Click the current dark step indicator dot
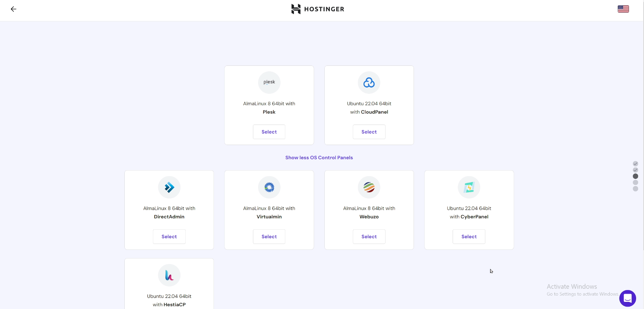 coord(635,176)
